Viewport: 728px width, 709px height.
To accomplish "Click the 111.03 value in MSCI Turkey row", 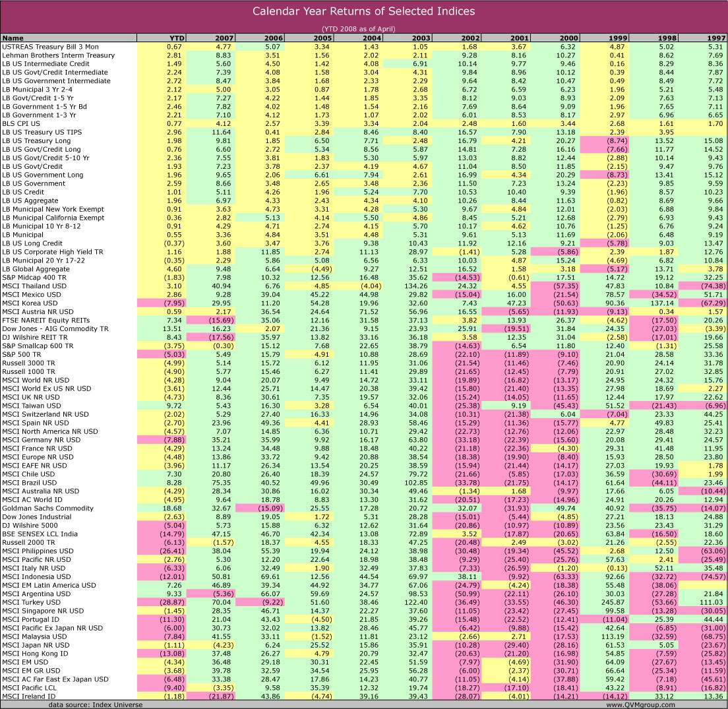I will tap(712, 602).
